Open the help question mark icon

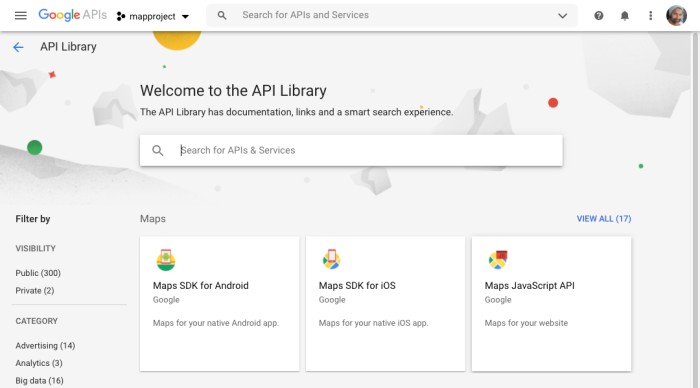(x=599, y=16)
